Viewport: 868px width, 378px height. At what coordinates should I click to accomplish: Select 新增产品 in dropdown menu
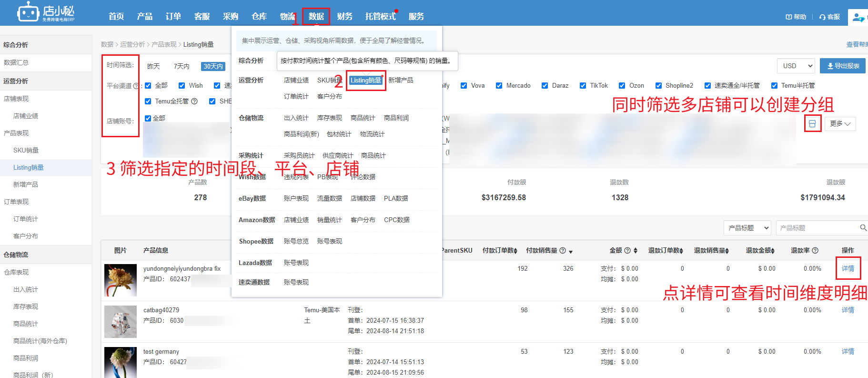point(401,80)
